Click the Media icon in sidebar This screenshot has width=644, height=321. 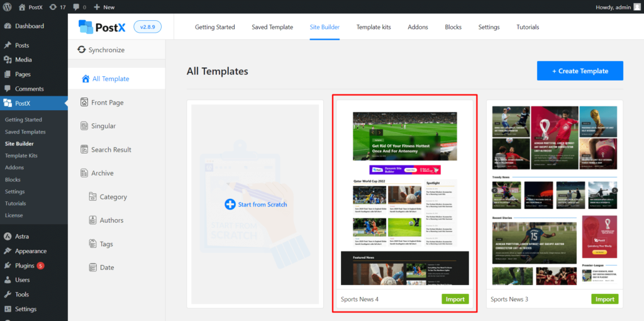click(x=8, y=60)
